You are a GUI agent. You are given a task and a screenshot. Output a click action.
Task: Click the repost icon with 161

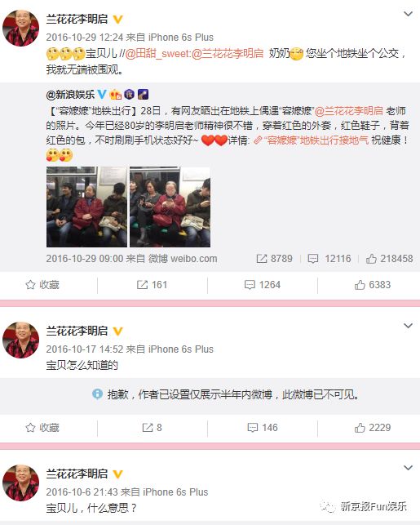pyautogui.click(x=153, y=285)
